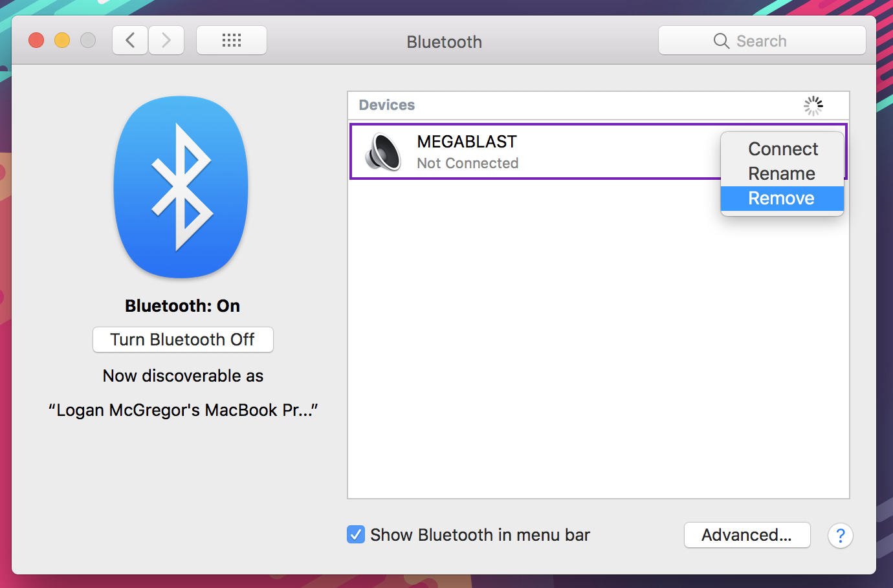The image size is (893, 588).
Task: Choose Rename from the context menu
Action: coord(782,173)
